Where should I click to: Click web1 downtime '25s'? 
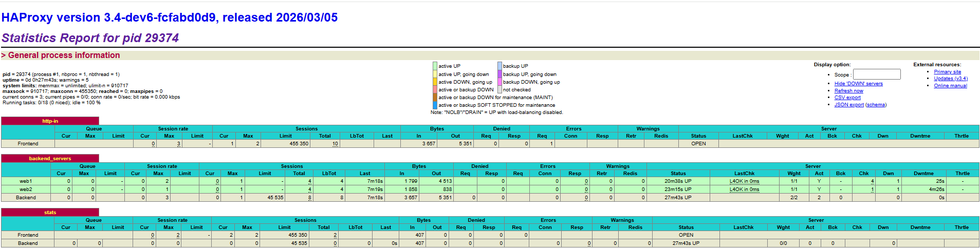[940, 181]
